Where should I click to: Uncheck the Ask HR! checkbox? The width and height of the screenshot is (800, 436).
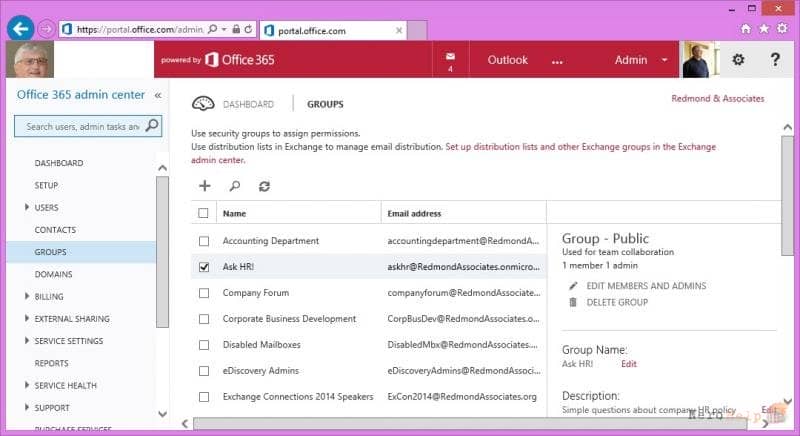click(x=204, y=267)
